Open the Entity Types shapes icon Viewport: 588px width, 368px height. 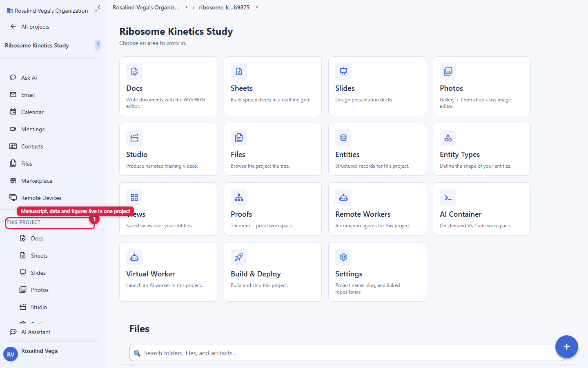[x=448, y=138]
